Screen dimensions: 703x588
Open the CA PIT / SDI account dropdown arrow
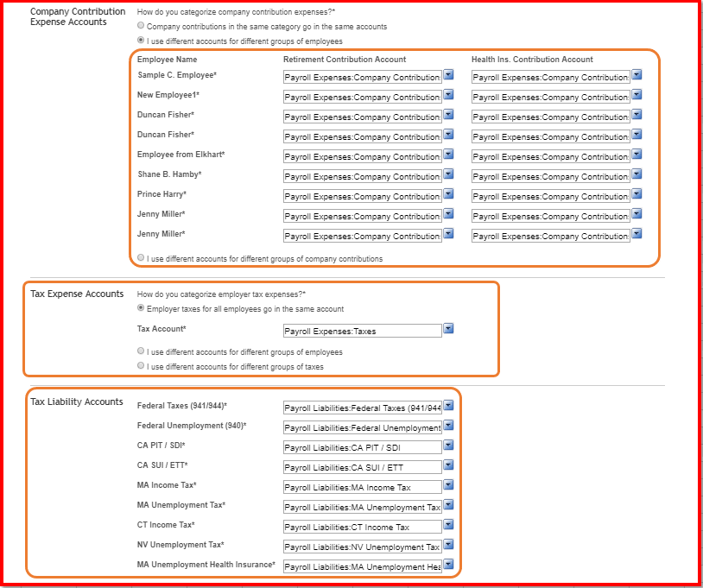point(448,446)
